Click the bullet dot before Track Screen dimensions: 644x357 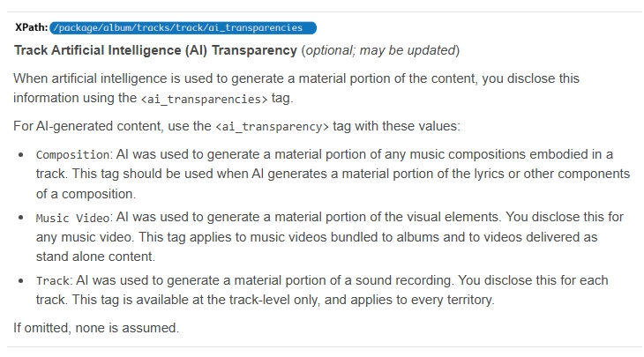tap(21, 280)
